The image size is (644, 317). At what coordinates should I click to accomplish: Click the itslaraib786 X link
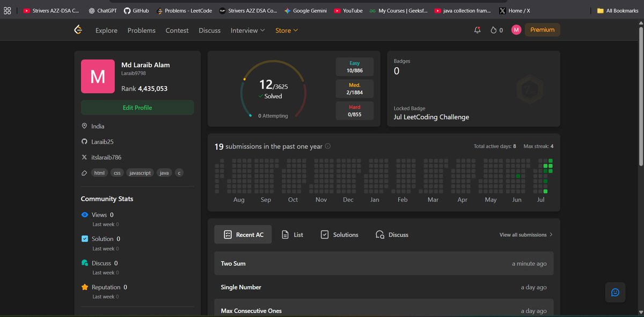(106, 157)
